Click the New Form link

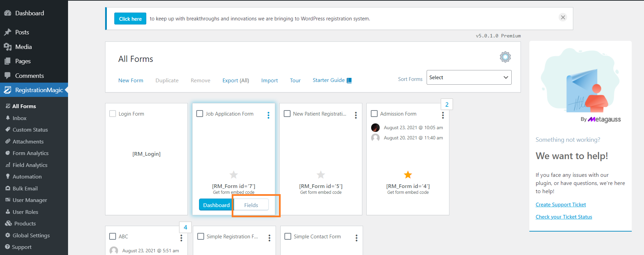point(131,81)
